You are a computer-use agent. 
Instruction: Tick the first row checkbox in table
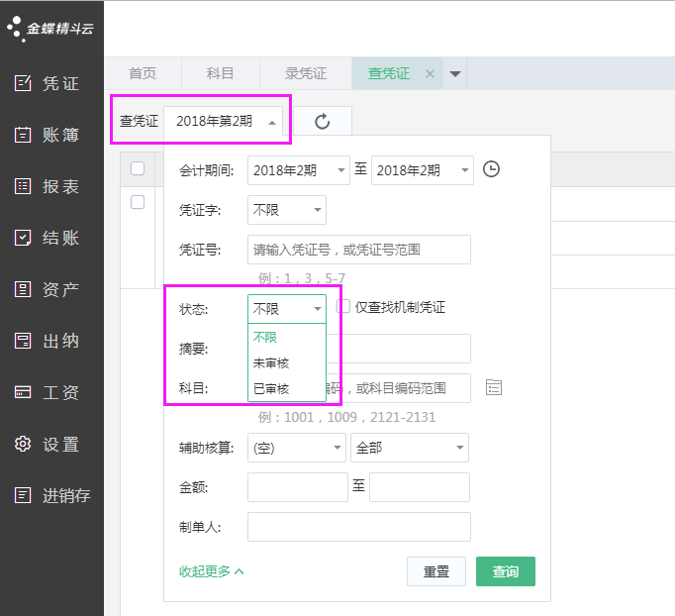click(138, 202)
